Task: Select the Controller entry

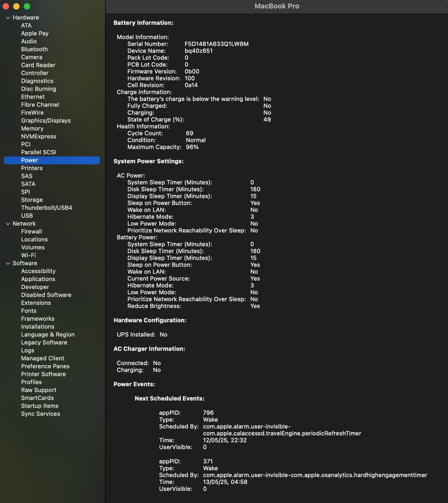Action: pos(35,73)
